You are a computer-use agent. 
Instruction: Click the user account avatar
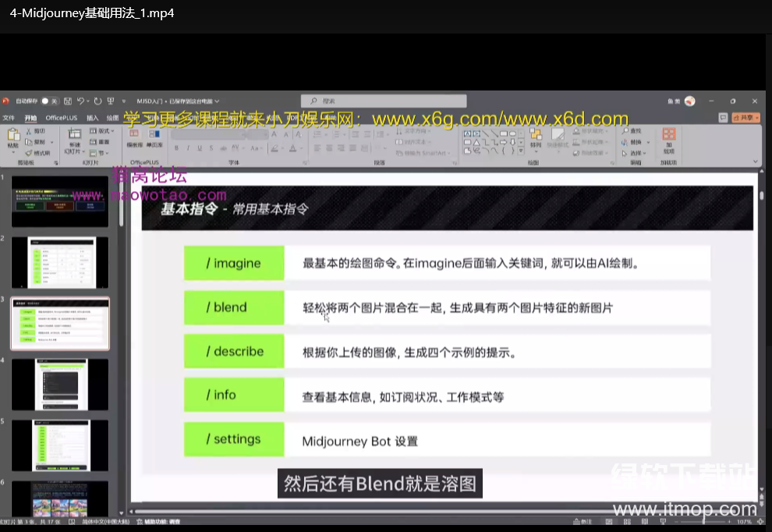[690, 101]
